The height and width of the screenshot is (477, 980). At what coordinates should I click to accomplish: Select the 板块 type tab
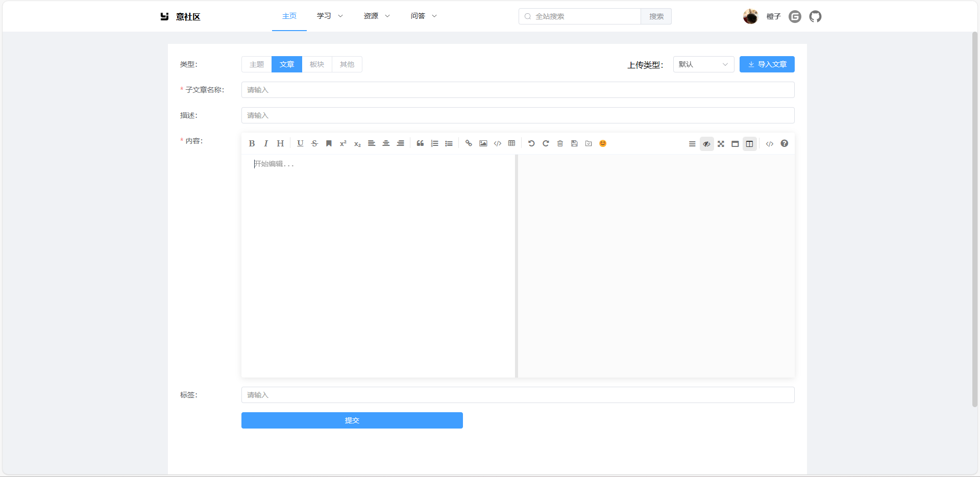point(316,64)
